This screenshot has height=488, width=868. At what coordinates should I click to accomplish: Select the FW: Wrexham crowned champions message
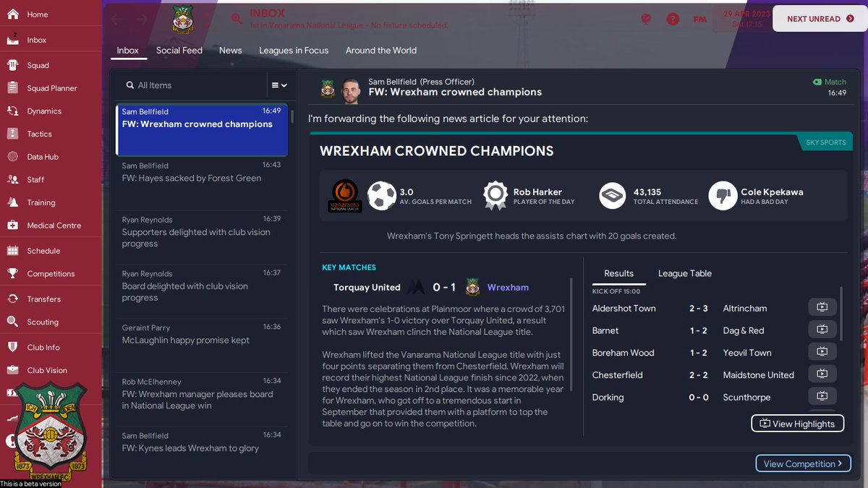click(x=202, y=130)
